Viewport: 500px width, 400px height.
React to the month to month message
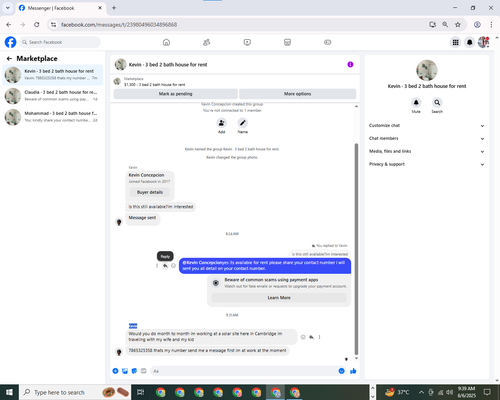point(303,337)
